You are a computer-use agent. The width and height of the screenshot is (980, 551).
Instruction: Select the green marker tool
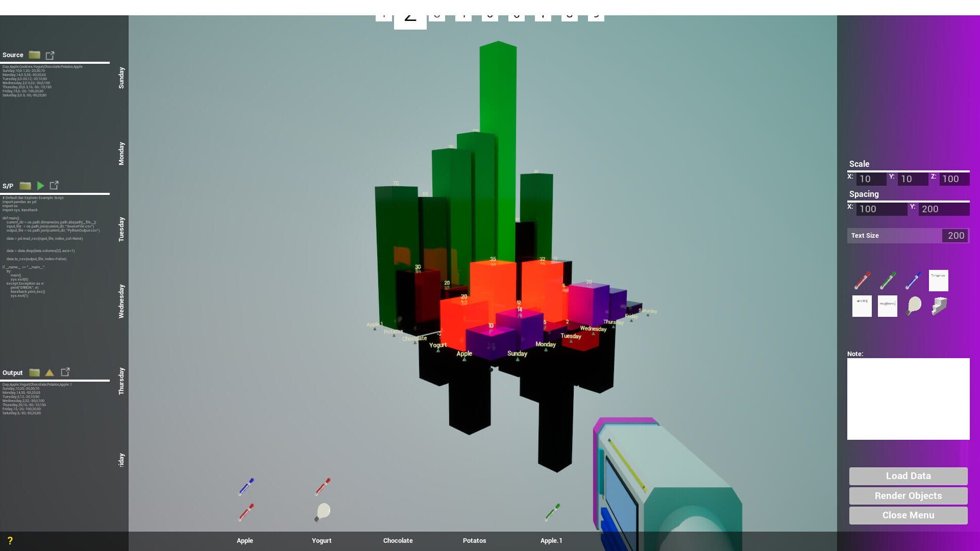coord(888,280)
